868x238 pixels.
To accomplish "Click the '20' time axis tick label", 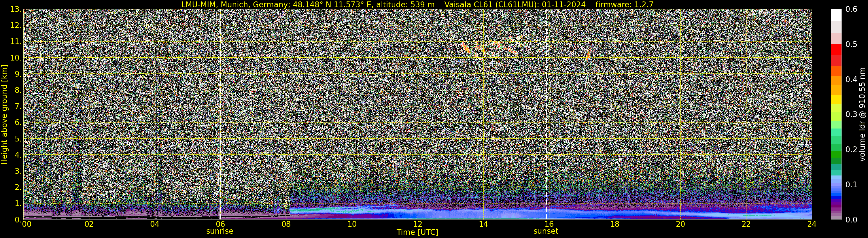I will pos(680,224).
